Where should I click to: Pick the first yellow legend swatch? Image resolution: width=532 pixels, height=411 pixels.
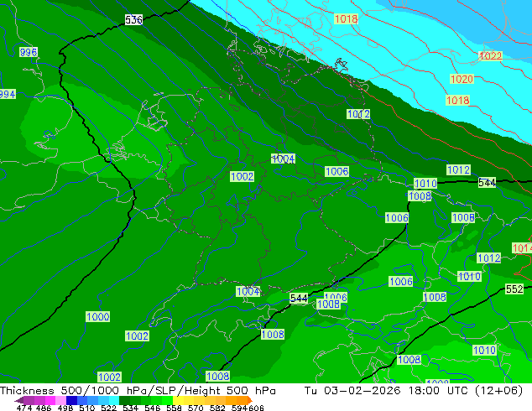click(x=178, y=400)
